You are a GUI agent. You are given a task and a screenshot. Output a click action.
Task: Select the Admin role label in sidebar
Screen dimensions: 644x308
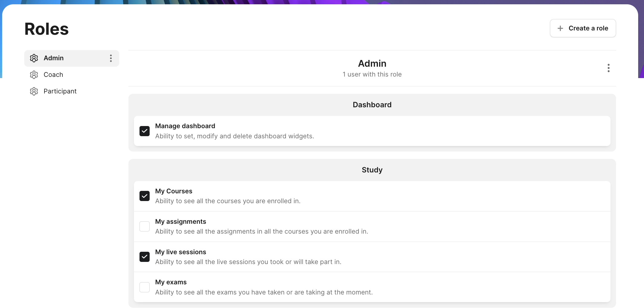pos(53,58)
